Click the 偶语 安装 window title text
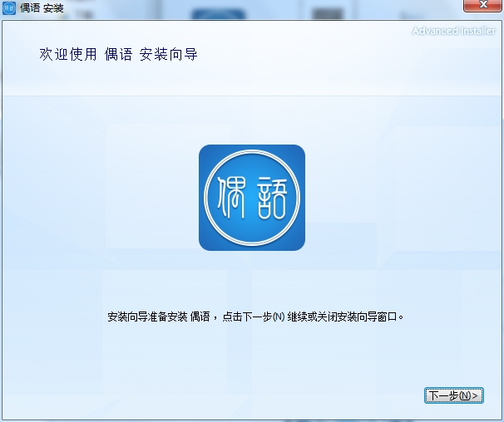 pos(42,8)
